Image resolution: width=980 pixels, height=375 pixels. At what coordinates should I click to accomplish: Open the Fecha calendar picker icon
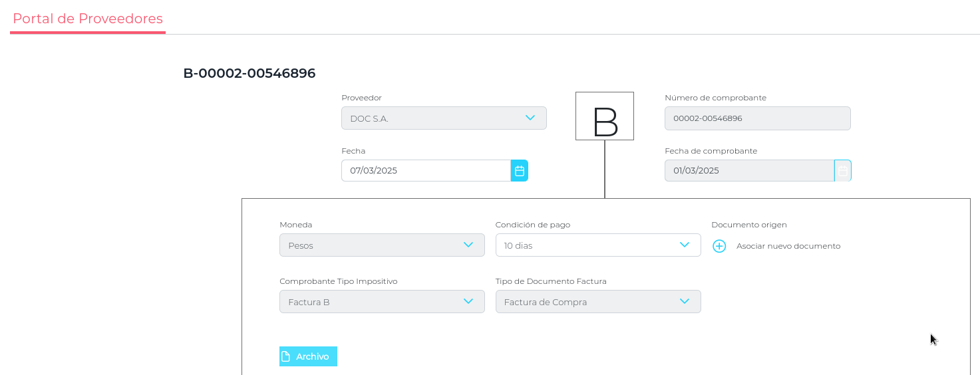pyautogui.click(x=520, y=171)
